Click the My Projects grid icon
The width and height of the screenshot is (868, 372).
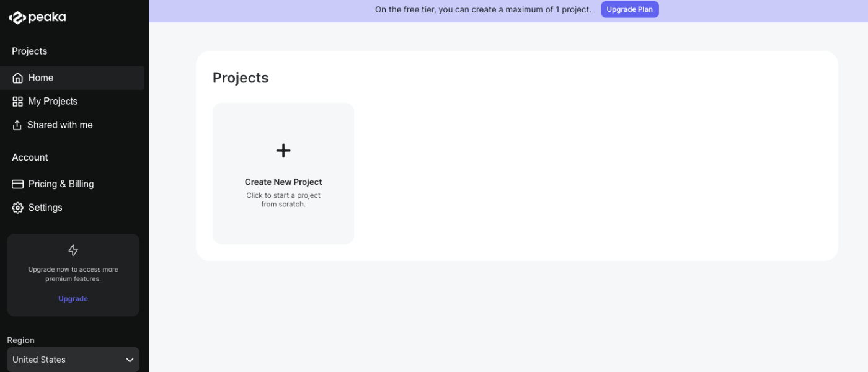coord(17,101)
